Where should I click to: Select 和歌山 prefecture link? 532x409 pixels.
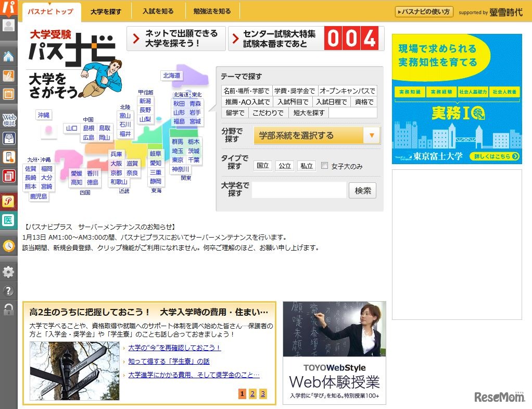click(119, 182)
